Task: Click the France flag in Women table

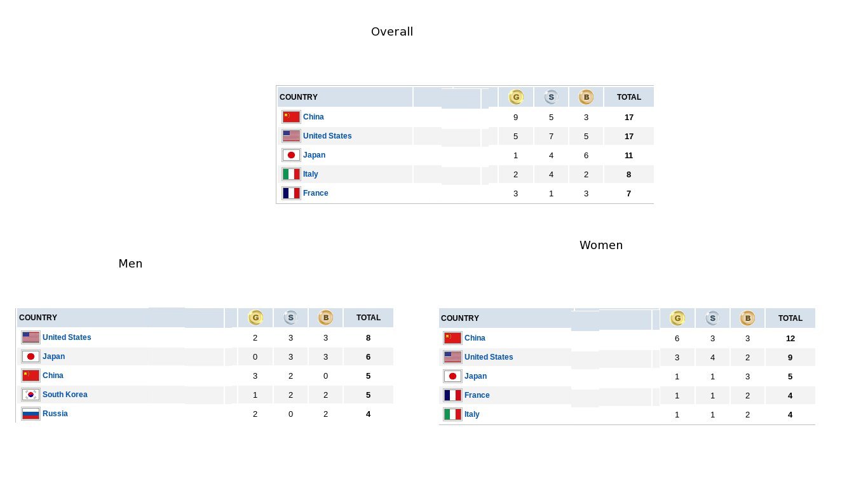Action: tap(452, 395)
